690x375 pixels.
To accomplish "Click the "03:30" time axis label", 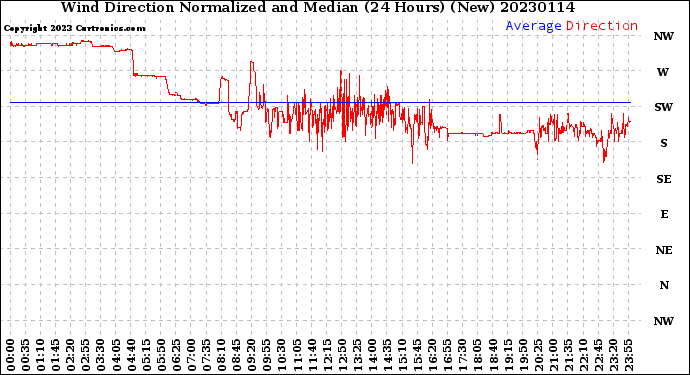I will [x=101, y=355].
